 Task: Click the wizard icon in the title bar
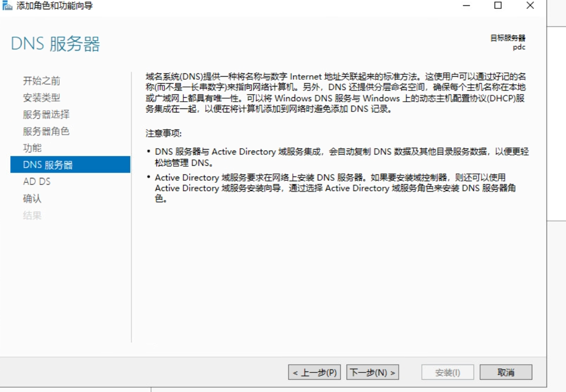point(7,5)
